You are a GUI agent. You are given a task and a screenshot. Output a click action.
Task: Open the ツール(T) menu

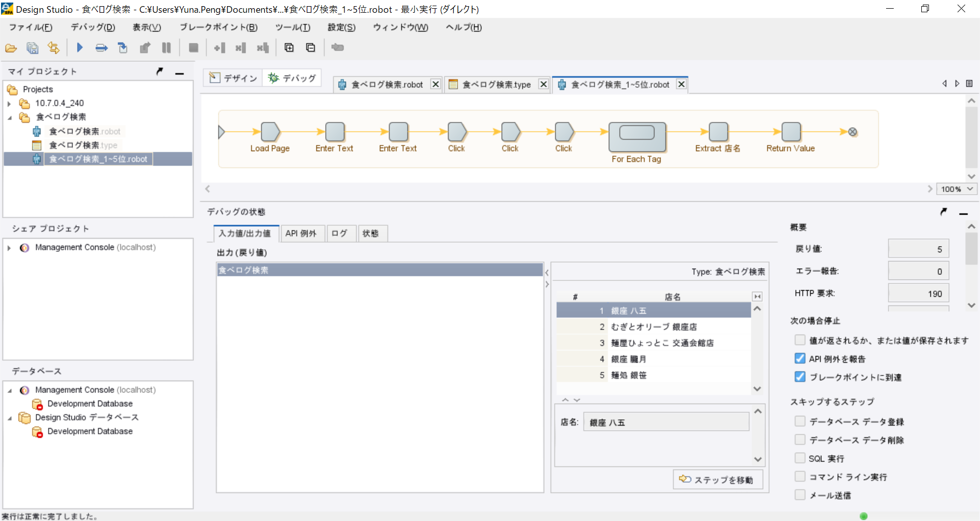pyautogui.click(x=292, y=27)
